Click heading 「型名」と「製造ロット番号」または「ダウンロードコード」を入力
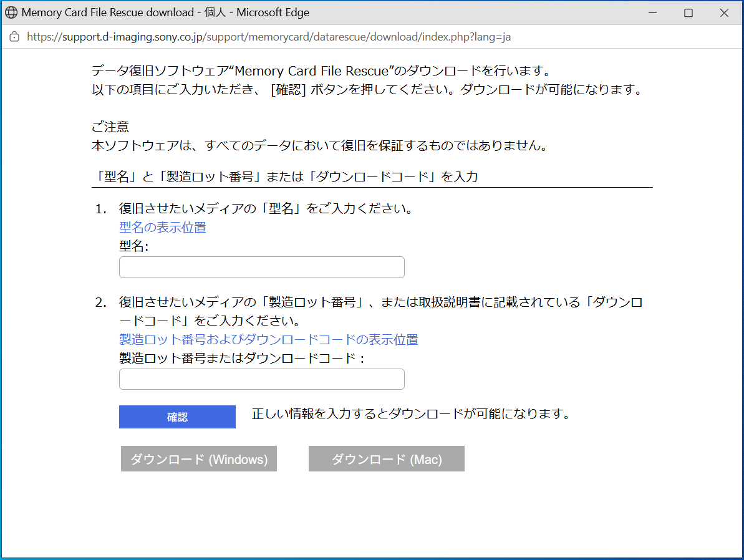 pyautogui.click(x=285, y=176)
